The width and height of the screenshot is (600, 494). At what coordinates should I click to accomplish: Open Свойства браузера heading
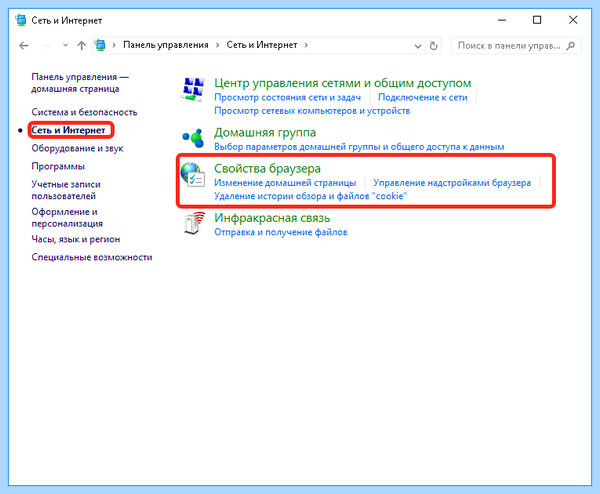(267, 169)
